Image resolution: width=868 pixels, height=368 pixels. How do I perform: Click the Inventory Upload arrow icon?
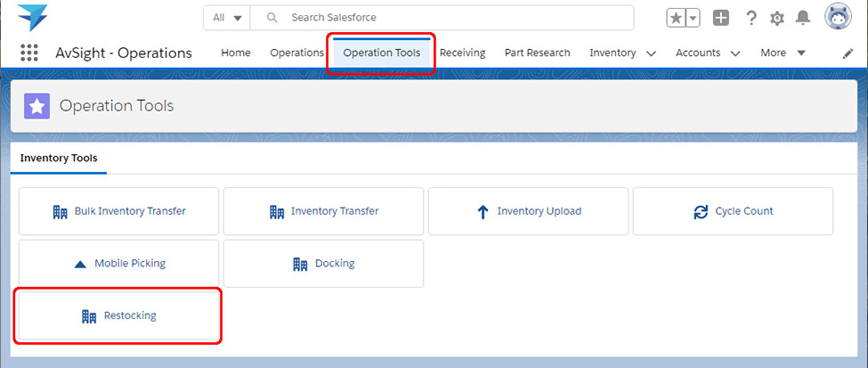(x=483, y=212)
